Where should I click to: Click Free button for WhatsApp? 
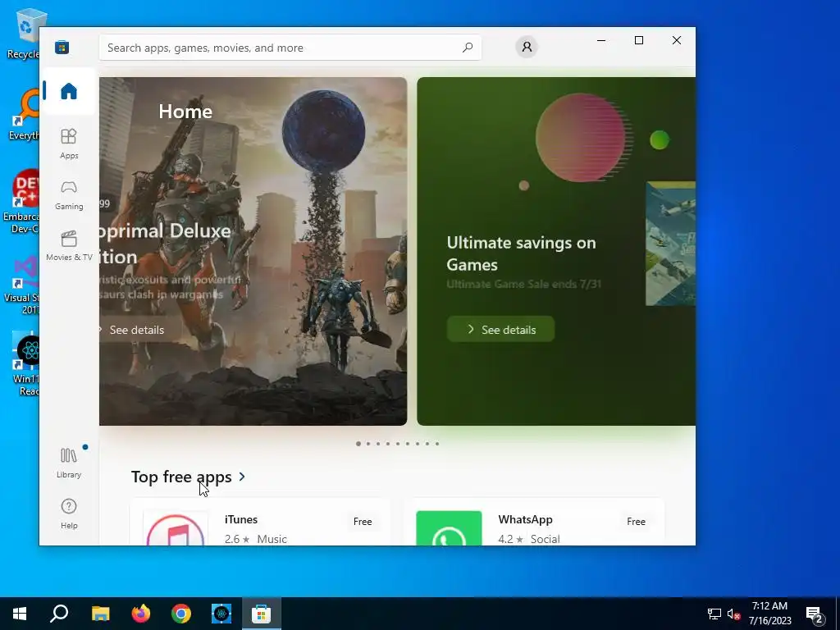tap(636, 521)
